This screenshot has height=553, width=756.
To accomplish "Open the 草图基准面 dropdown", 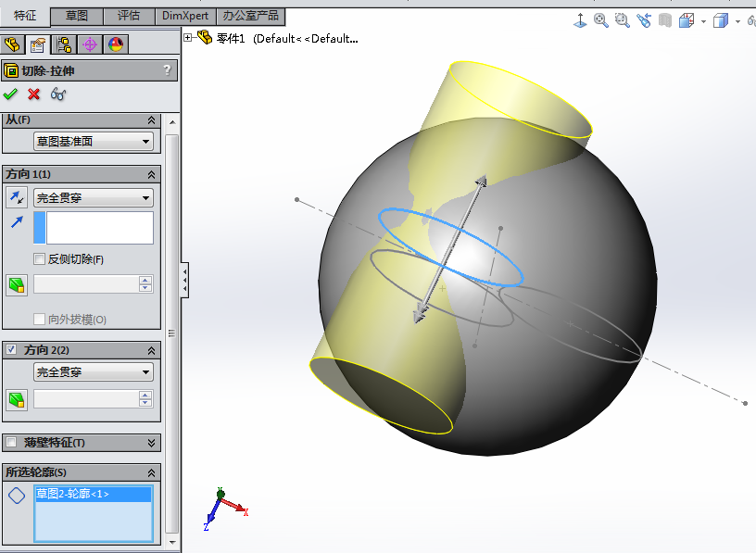I will click(93, 142).
